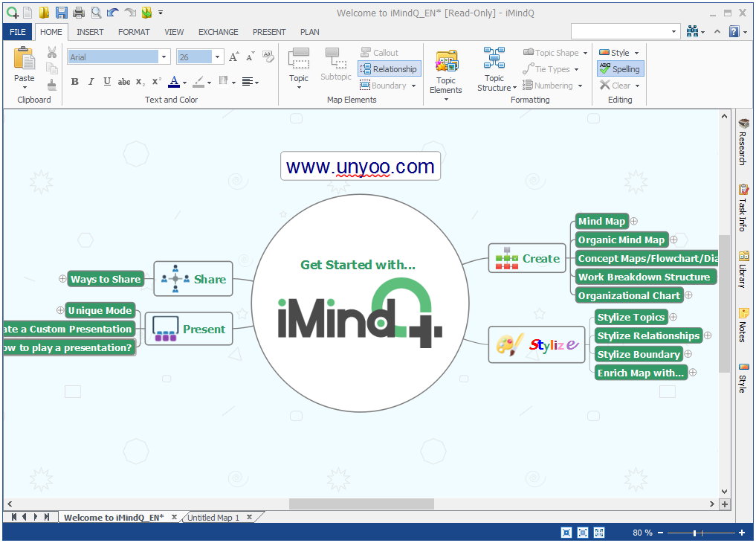Open the Research side panel
The width and height of the screenshot is (756, 543).
tap(743, 142)
